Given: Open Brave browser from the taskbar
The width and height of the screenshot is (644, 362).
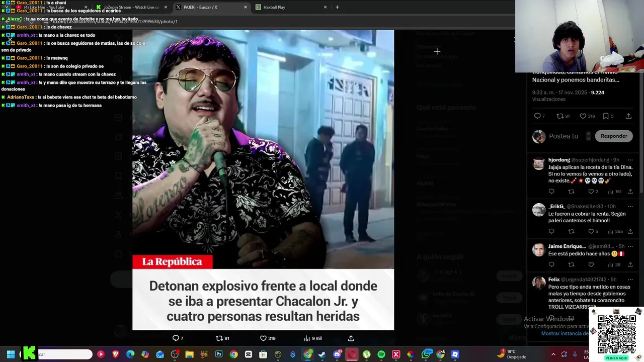Looking at the screenshot, I should coord(116,354).
